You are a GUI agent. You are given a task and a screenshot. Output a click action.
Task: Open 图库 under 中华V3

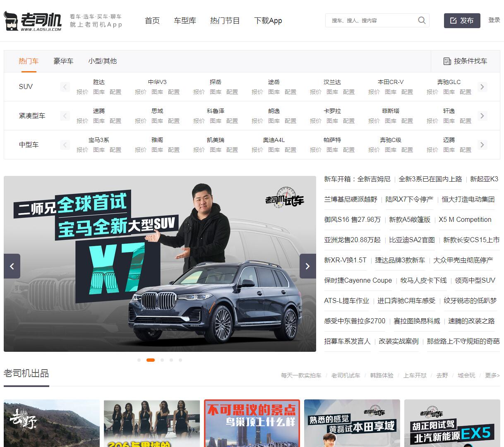tap(157, 92)
